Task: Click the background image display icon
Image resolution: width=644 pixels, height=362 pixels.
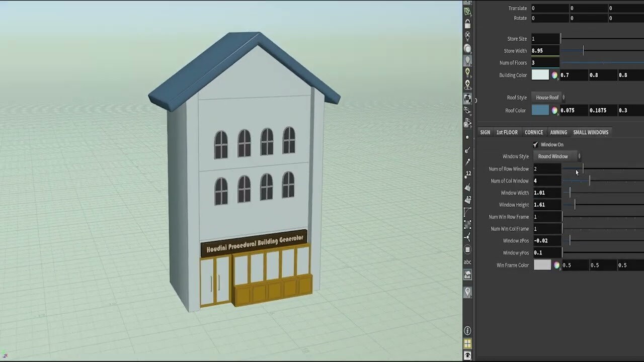Action: coord(467,275)
